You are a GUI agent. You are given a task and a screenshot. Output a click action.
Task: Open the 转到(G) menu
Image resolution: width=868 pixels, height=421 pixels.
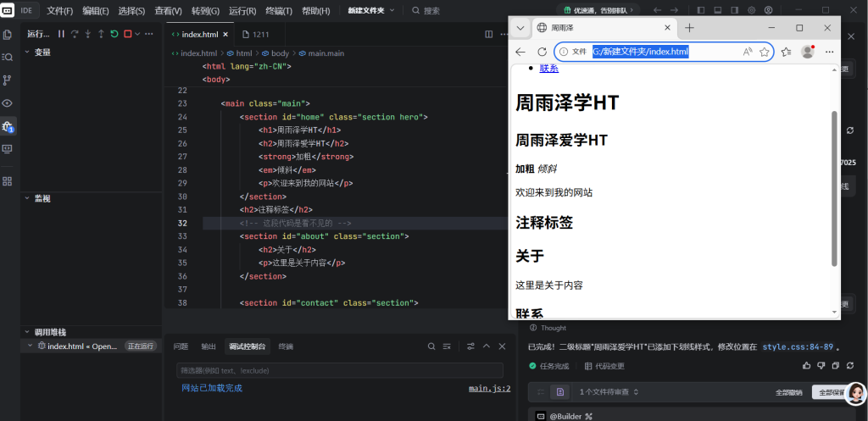tap(205, 10)
